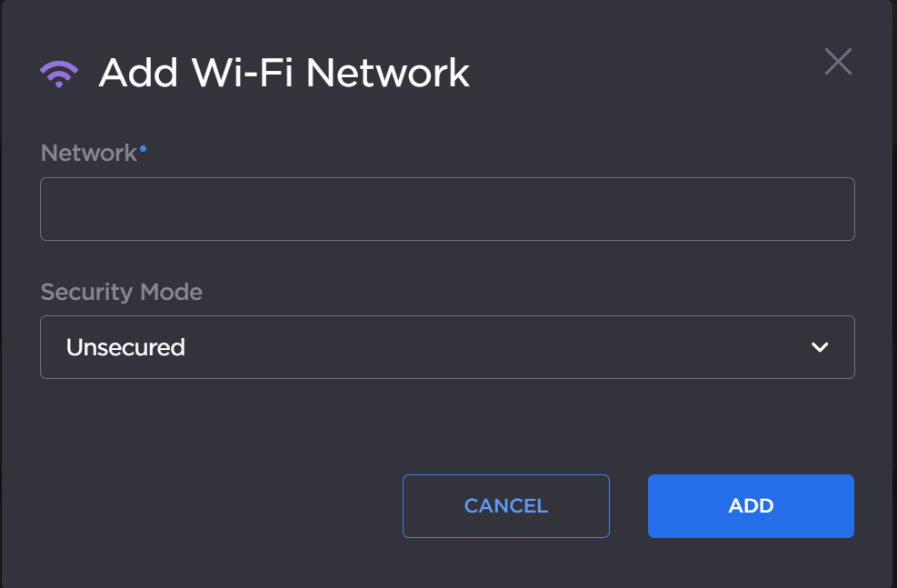Click the Network name input field
897x588 pixels.
447,209
